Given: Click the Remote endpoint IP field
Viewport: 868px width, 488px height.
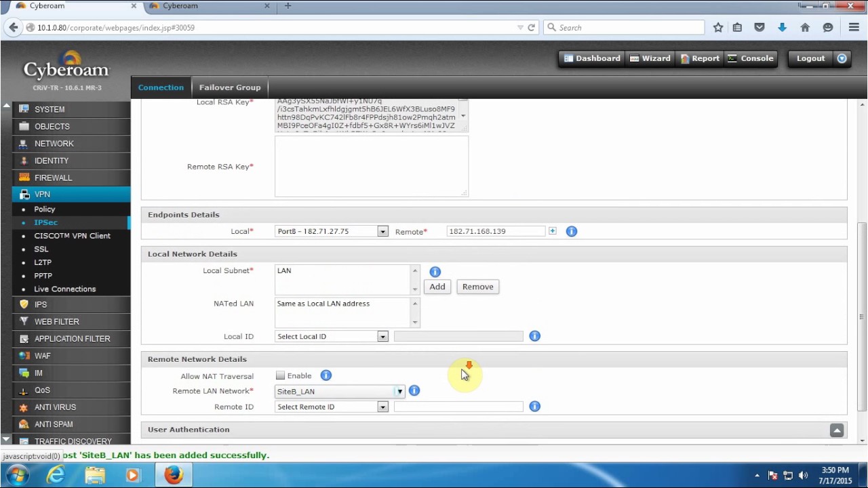Looking at the screenshot, I should click(496, 231).
